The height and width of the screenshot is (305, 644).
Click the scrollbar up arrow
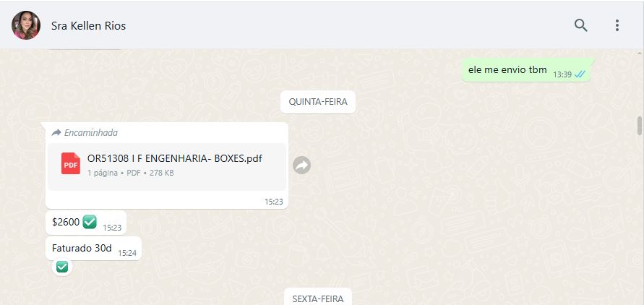[640, 53]
